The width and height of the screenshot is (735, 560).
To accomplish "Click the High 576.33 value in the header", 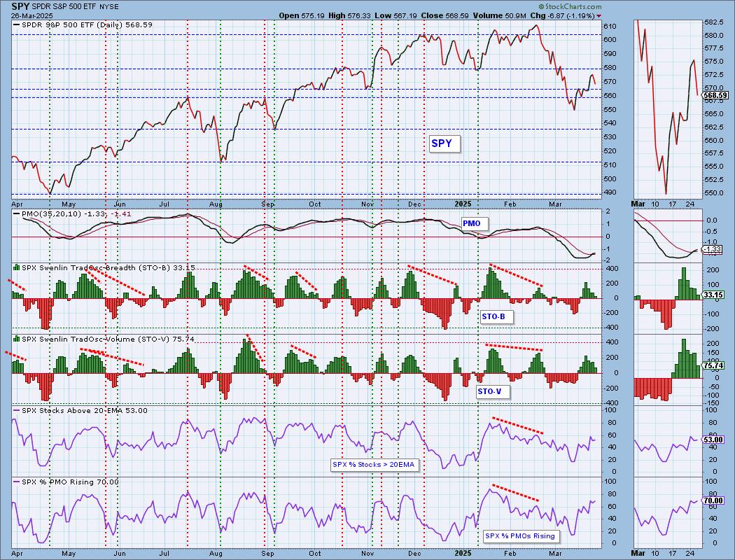I will (350, 15).
